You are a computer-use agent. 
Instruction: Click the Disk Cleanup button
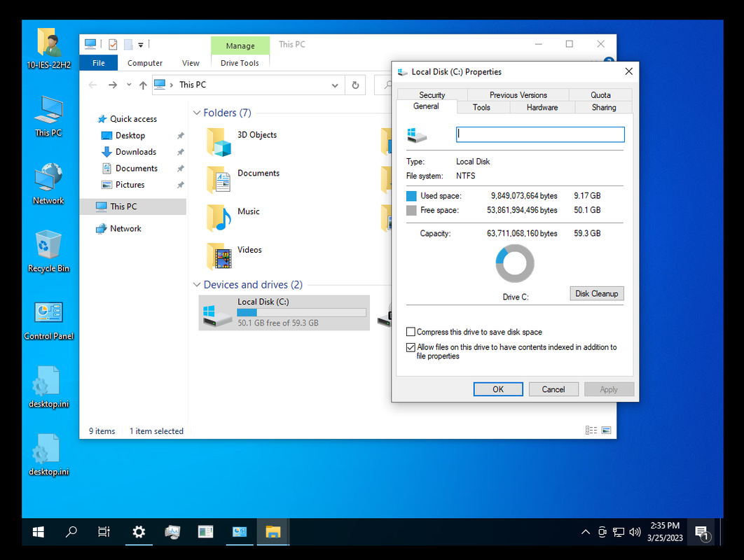tap(597, 293)
